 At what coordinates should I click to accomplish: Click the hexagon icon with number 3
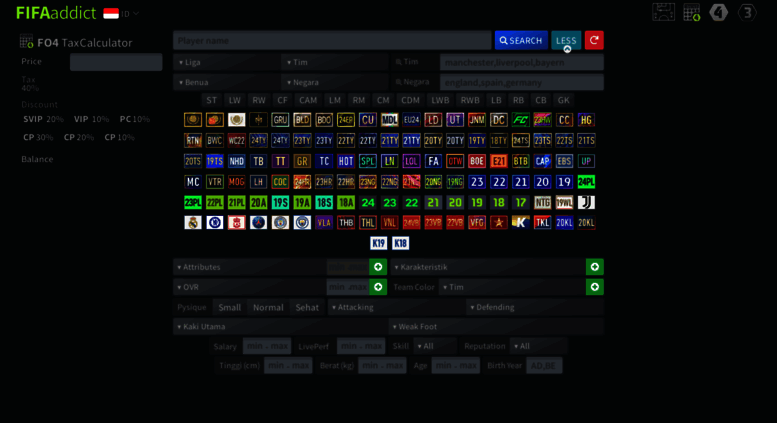click(747, 12)
